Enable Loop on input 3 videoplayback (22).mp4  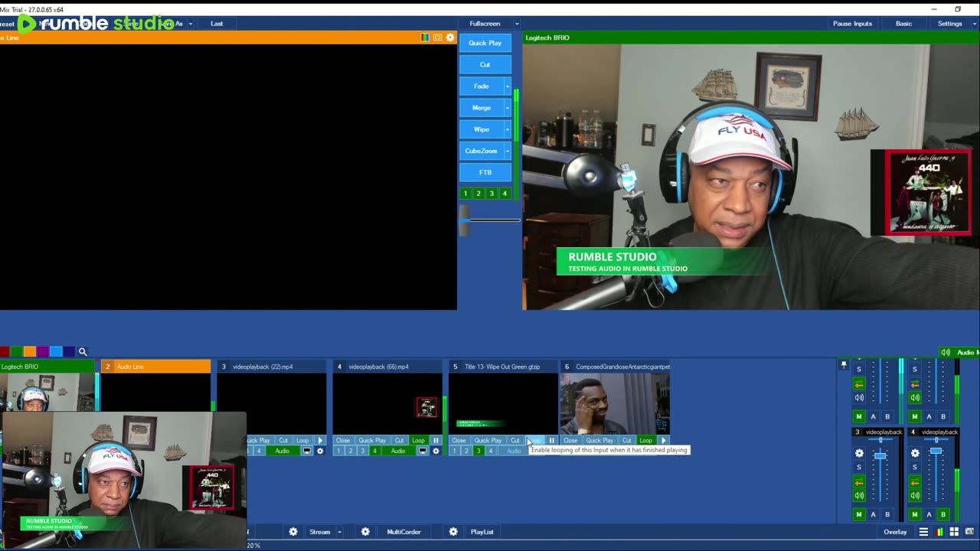302,440
